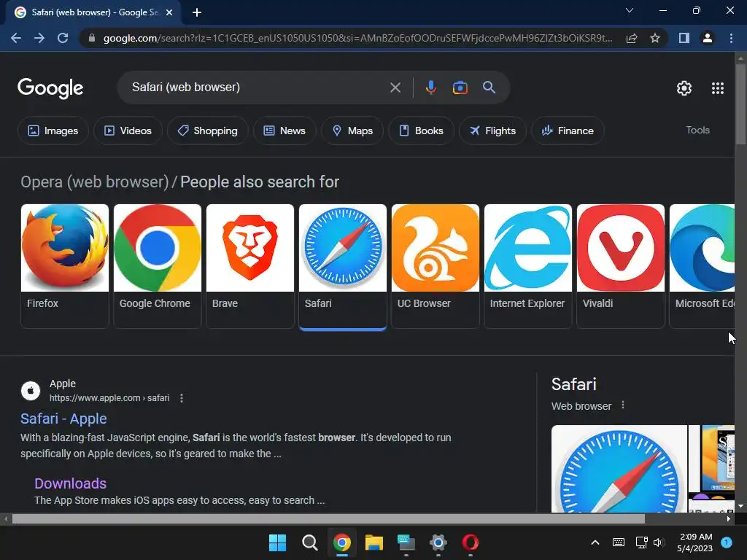
Task: Close the Safari (web browser) tab
Action: (169, 12)
